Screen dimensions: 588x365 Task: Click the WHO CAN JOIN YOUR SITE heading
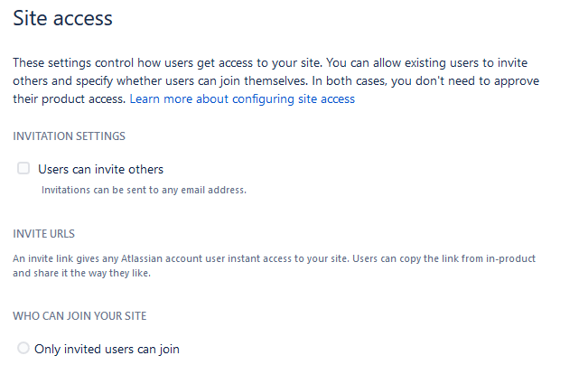79,316
